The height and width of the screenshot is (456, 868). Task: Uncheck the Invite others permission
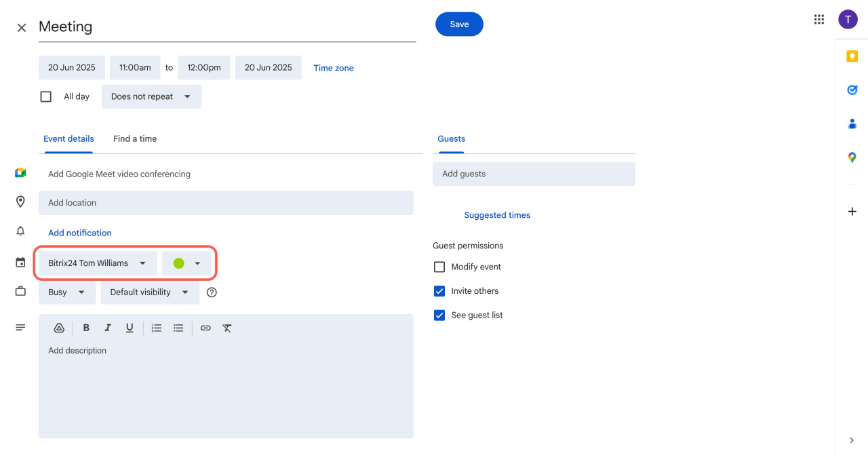[x=439, y=291]
